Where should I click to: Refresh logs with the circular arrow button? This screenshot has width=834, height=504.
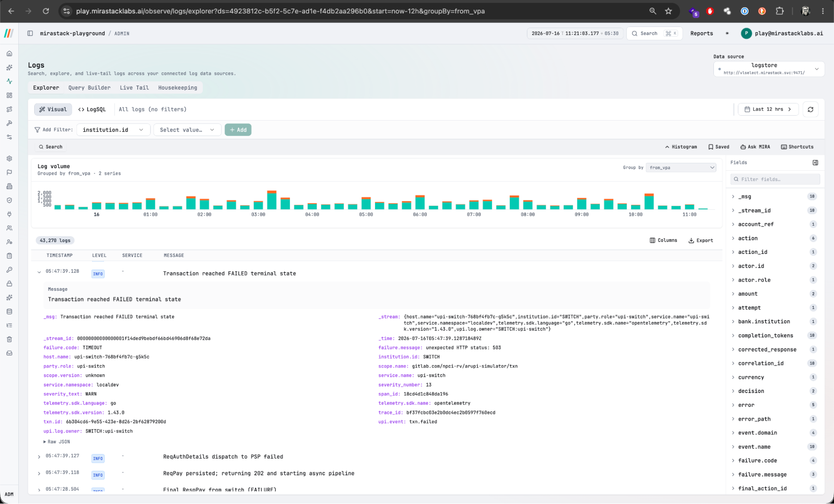point(810,109)
